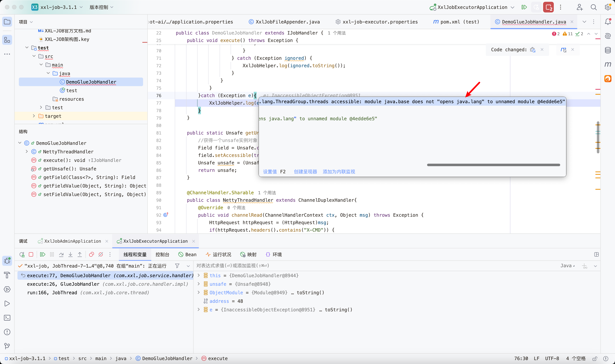Click View Breakpoints red circles icon

pyautogui.click(x=91, y=254)
